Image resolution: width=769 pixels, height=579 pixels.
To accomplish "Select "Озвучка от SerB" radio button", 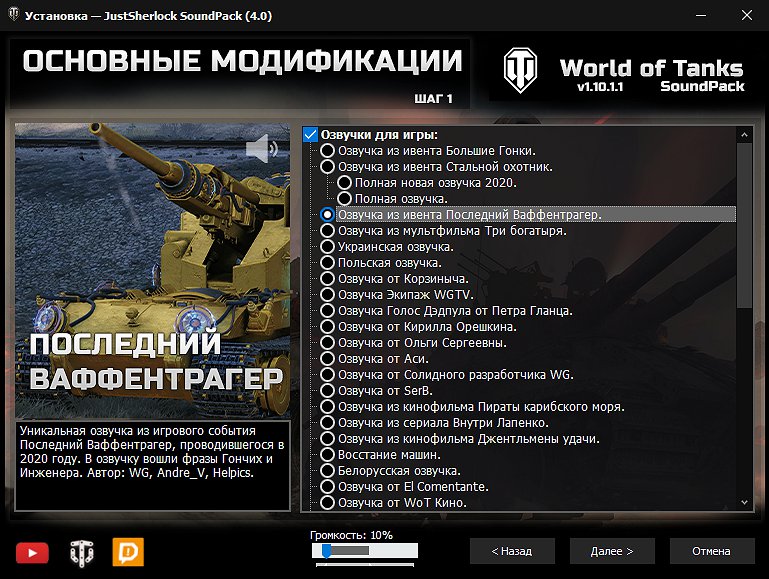I will 328,391.
